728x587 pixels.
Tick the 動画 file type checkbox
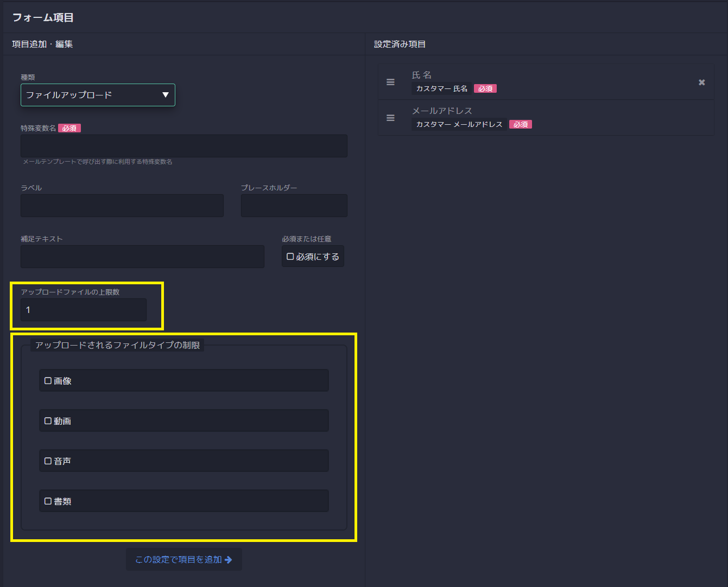click(48, 421)
